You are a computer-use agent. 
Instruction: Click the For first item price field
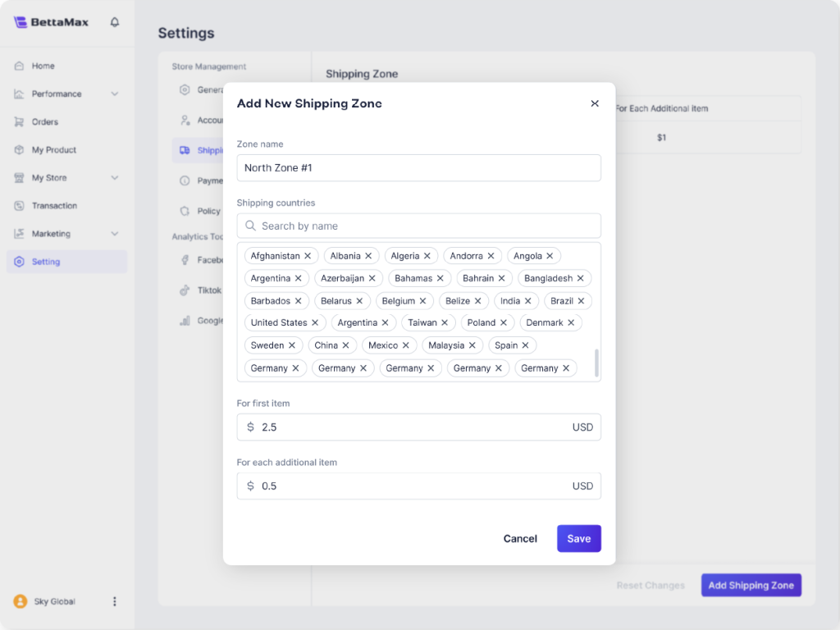pyautogui.click(x=410, y=427)
